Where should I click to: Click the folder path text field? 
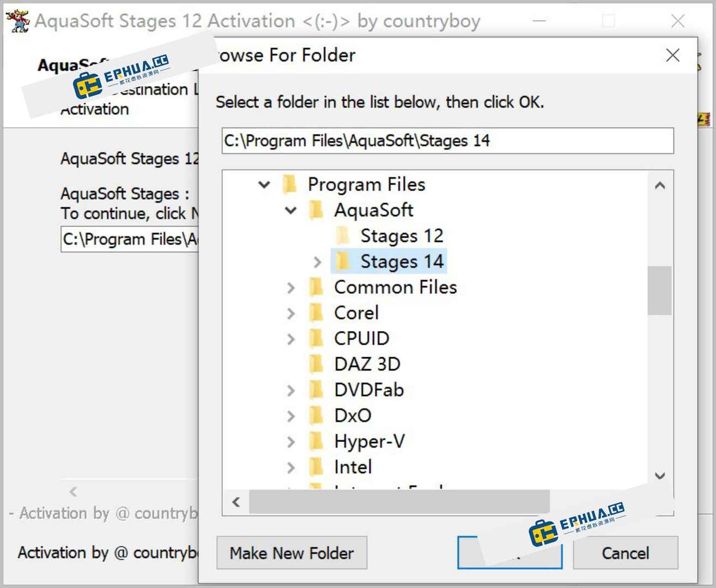[x=447, y=141]
